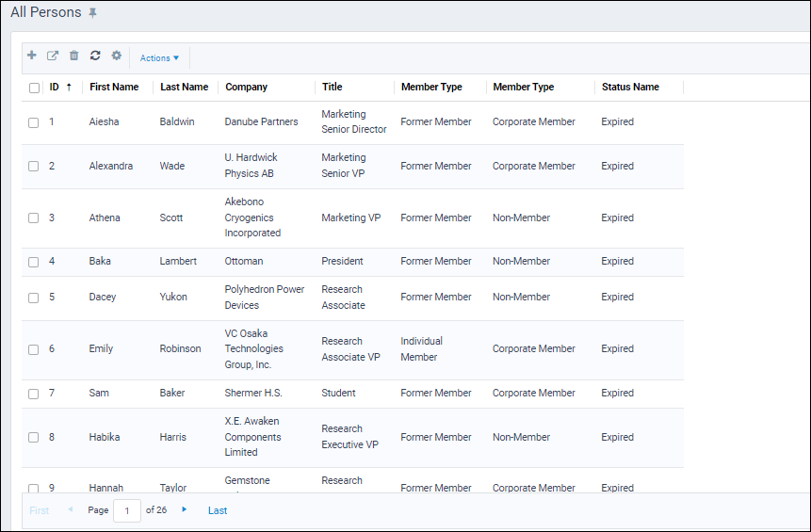
Task: Click the 'Student' title cell
Action: 338,393
